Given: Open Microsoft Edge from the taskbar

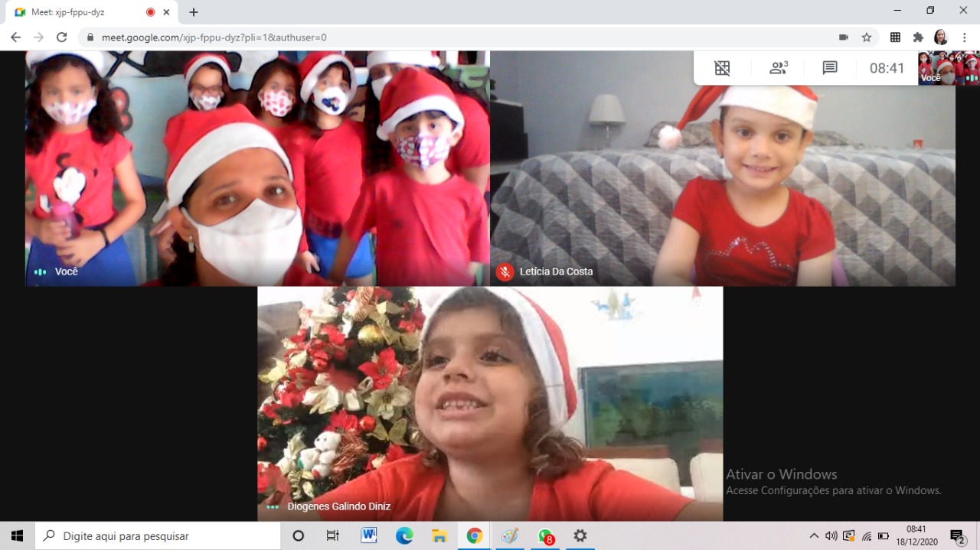Looking at the screenshot, I should pos(404,535).
